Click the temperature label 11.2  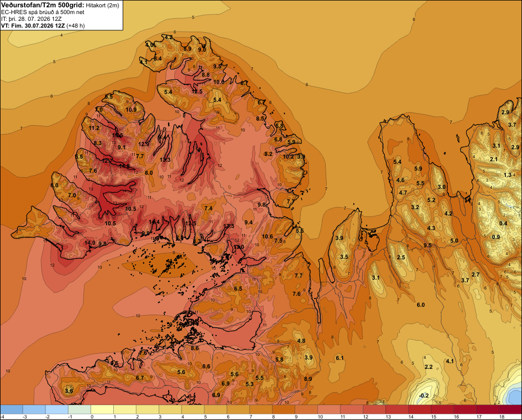94,128
